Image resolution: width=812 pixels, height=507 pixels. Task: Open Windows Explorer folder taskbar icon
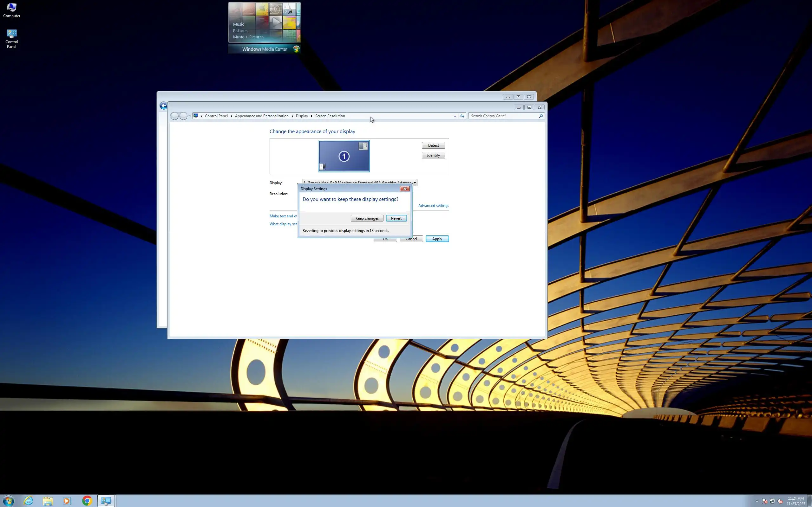[48, 501]
